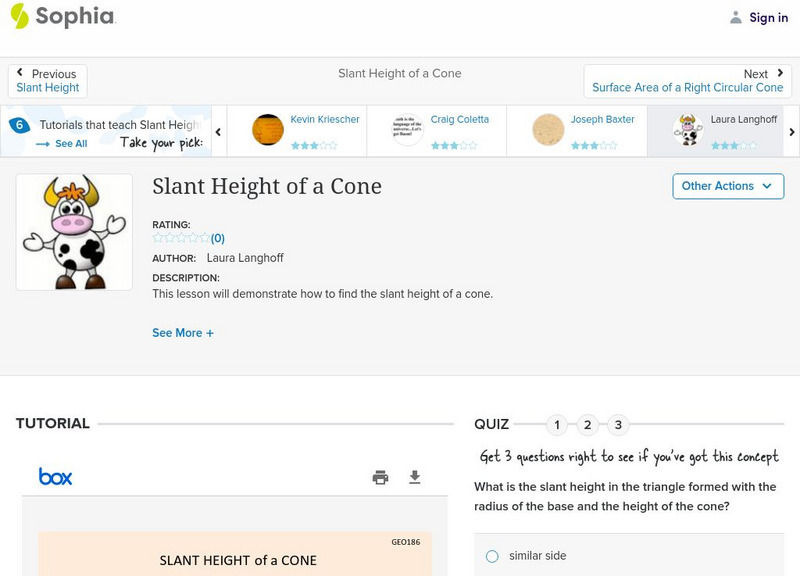The height and width of the screenshot is (576, 800).
Task: Go to quiz question 1
Action: [557, 425]
